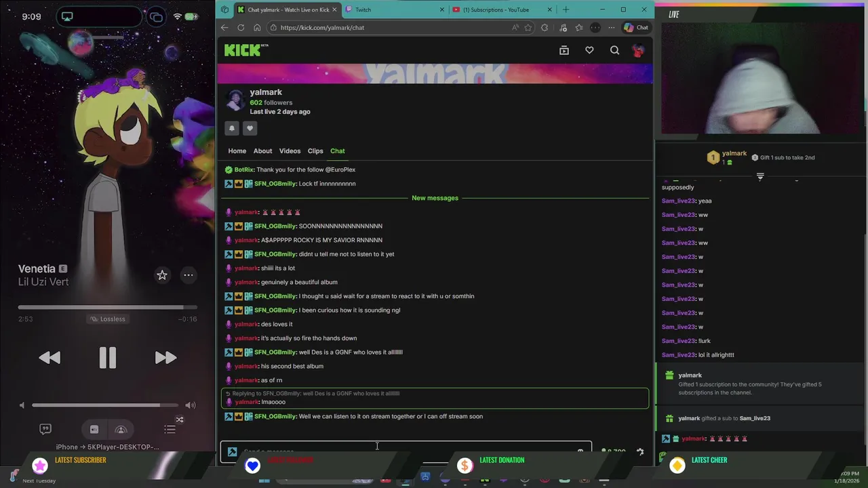This screenshot has width=868, height=488.
Task: Show lyrics with the speech-bubble icon
Action: 45,429
